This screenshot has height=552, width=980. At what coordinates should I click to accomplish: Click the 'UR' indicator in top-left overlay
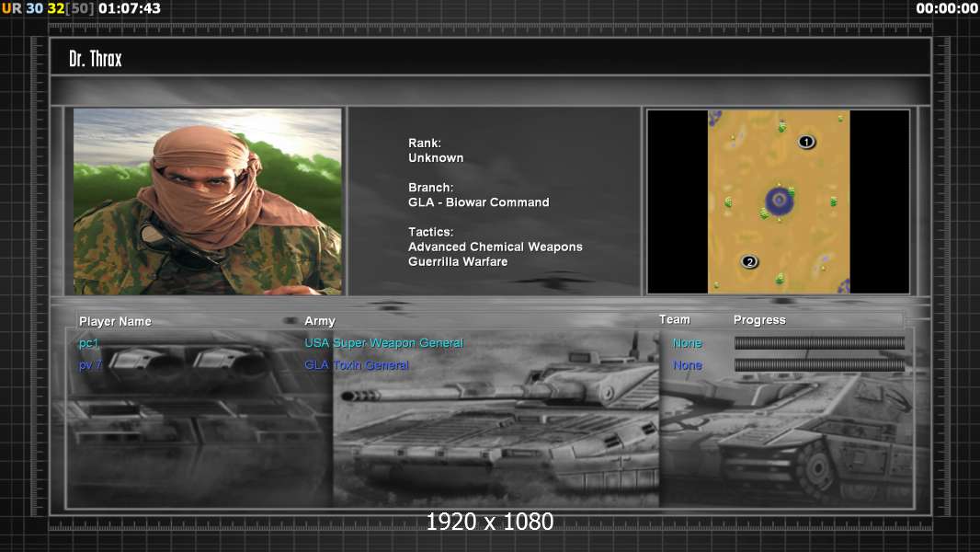click(11, 9)
